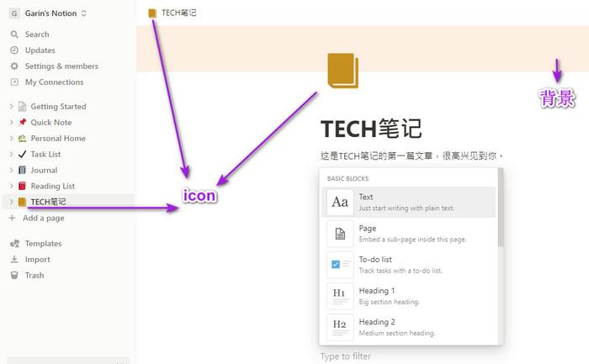
Task: Open the Updates label
Action: point(40,50)
